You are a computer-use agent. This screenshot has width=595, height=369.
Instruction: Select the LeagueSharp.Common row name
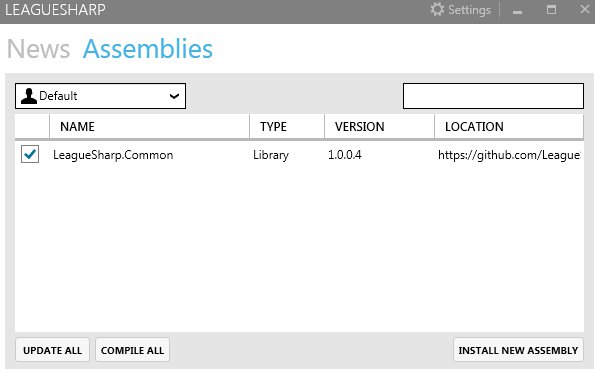tap(113, 155)
